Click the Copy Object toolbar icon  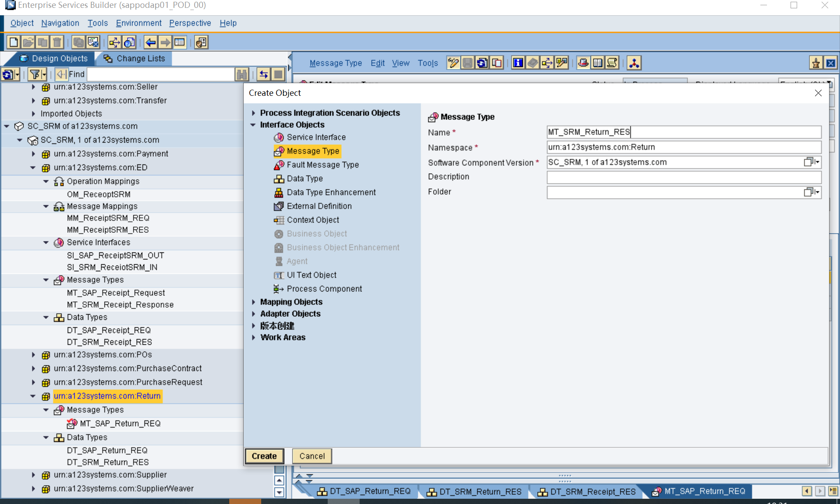coord(42,42)
